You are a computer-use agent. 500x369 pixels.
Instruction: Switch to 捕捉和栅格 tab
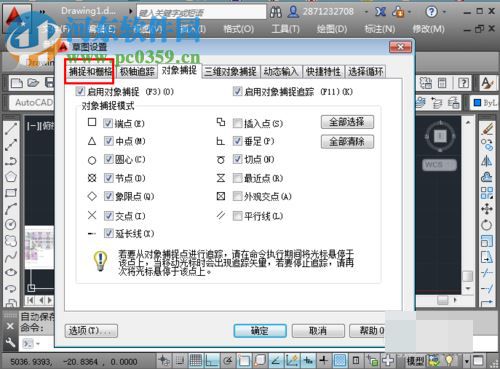[90, 71]
